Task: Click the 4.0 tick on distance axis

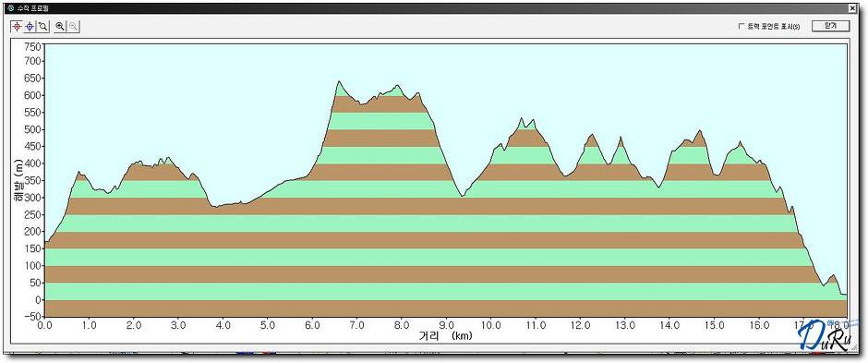Action: (x=223, y=325)
